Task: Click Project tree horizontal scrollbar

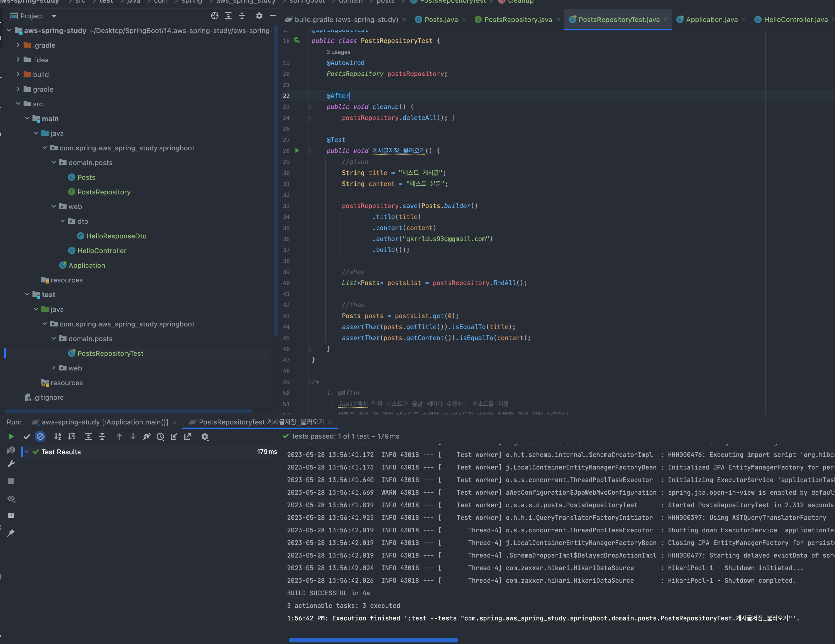Action: click(128, 411)
